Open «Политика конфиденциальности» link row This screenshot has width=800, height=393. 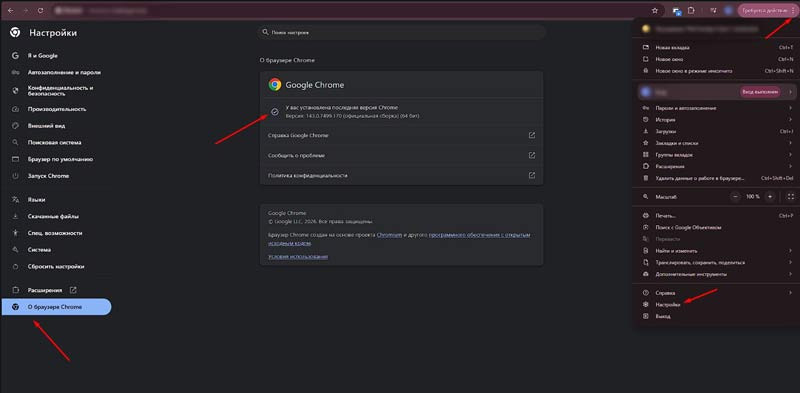(x=401, y=175)
